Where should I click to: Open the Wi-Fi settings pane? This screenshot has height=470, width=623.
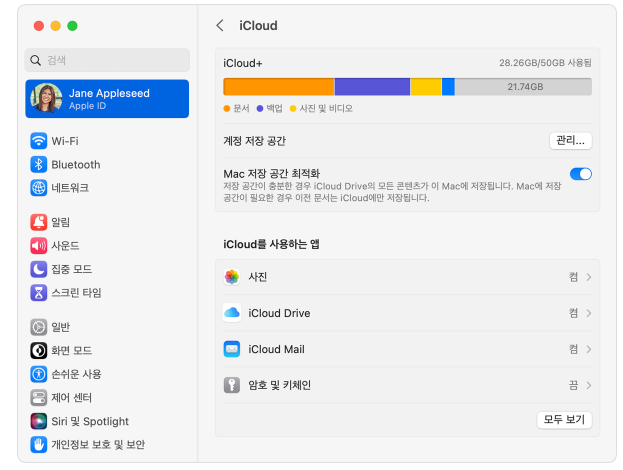(x=107, y=141)
